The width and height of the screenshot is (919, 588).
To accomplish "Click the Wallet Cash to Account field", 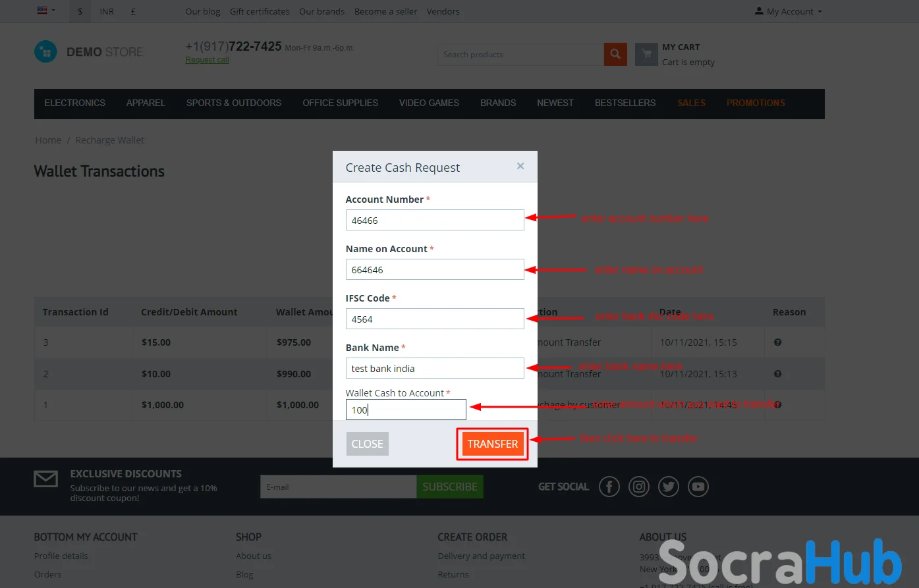I will [406, 410].
